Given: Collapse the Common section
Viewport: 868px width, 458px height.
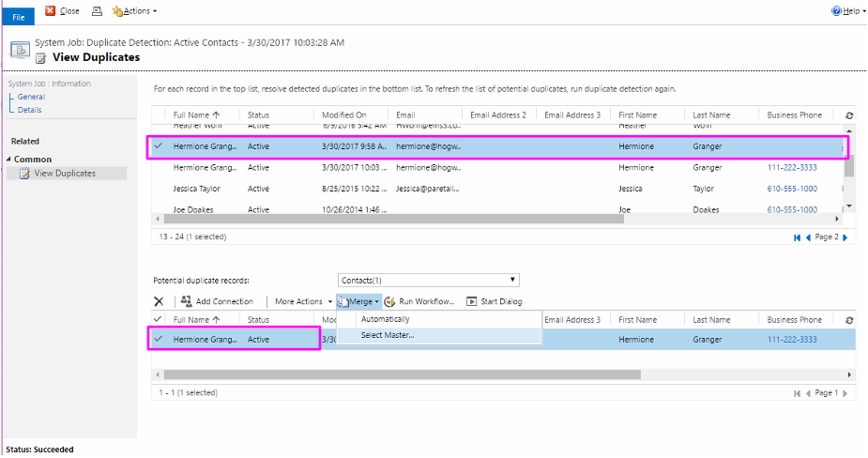Looking at the screenshot, I should (x=8, y=160).
